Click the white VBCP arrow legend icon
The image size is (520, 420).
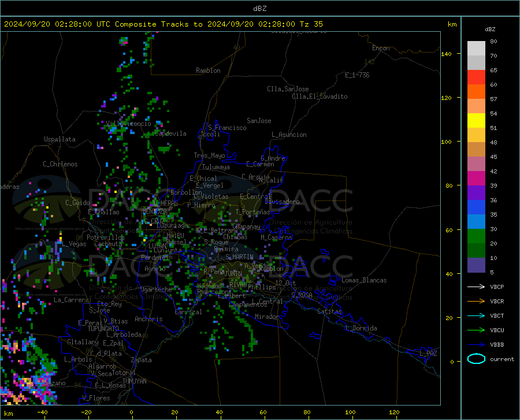(x=476, y=287)
